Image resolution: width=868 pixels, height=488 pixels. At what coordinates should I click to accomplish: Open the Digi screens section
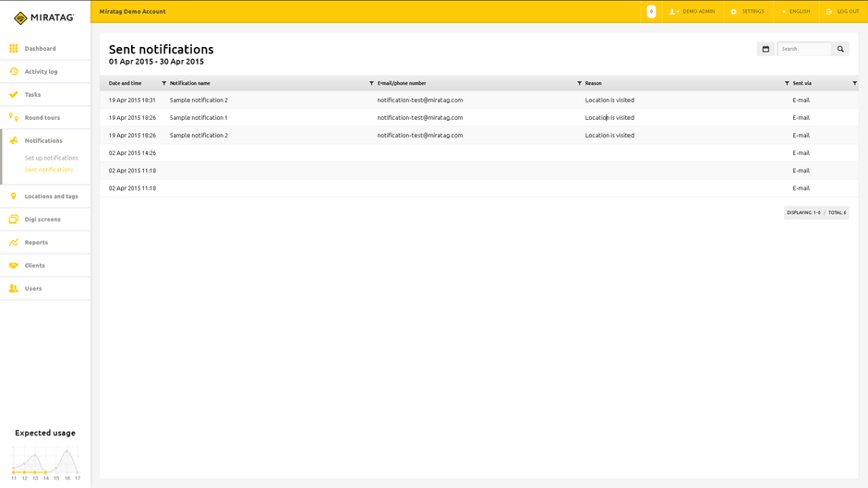(42, 220)
